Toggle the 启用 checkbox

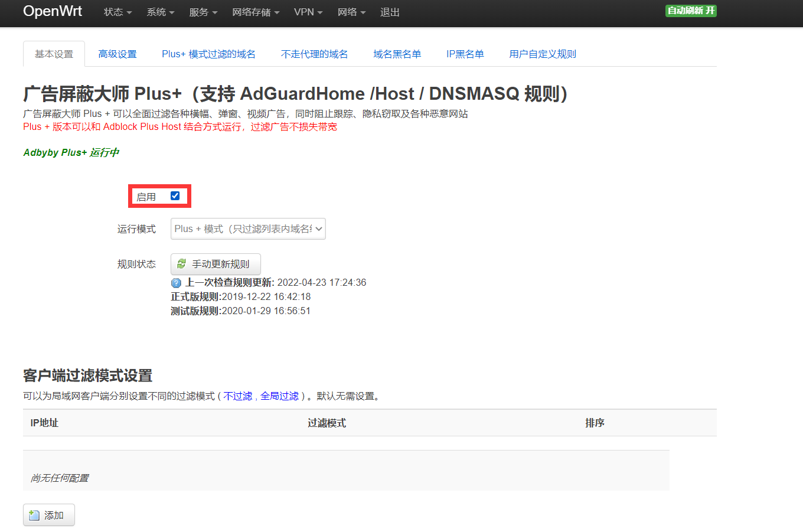[x=175, y=196]
